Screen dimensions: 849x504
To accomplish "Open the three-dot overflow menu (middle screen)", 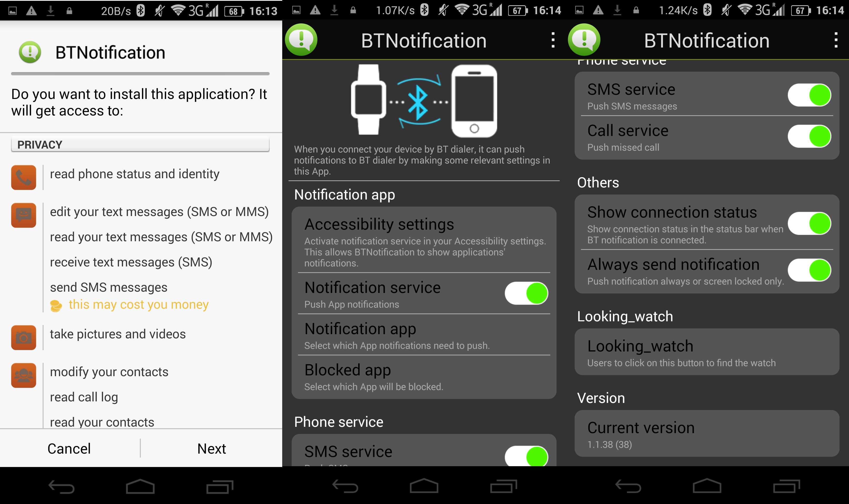I will coord(553,40).
